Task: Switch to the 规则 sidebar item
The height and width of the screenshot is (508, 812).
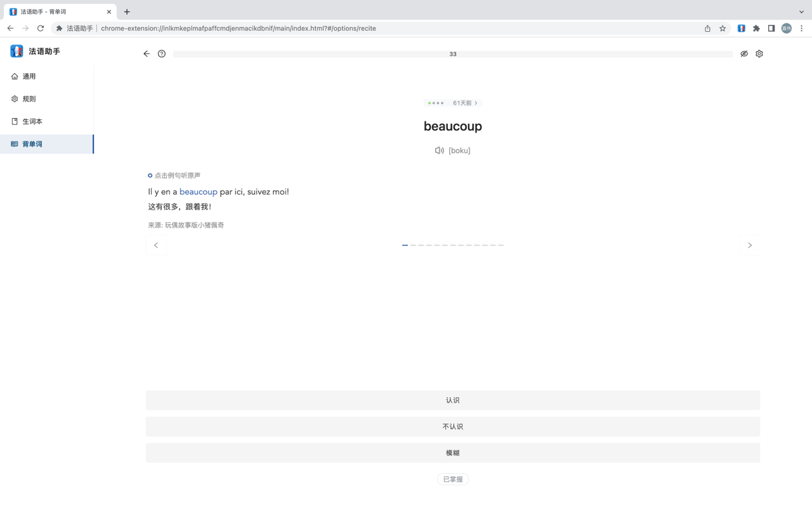Action: tap(29, 99)
